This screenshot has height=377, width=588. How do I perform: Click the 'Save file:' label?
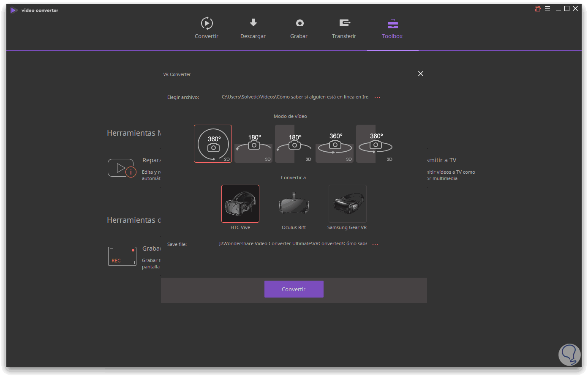[177, 244]
